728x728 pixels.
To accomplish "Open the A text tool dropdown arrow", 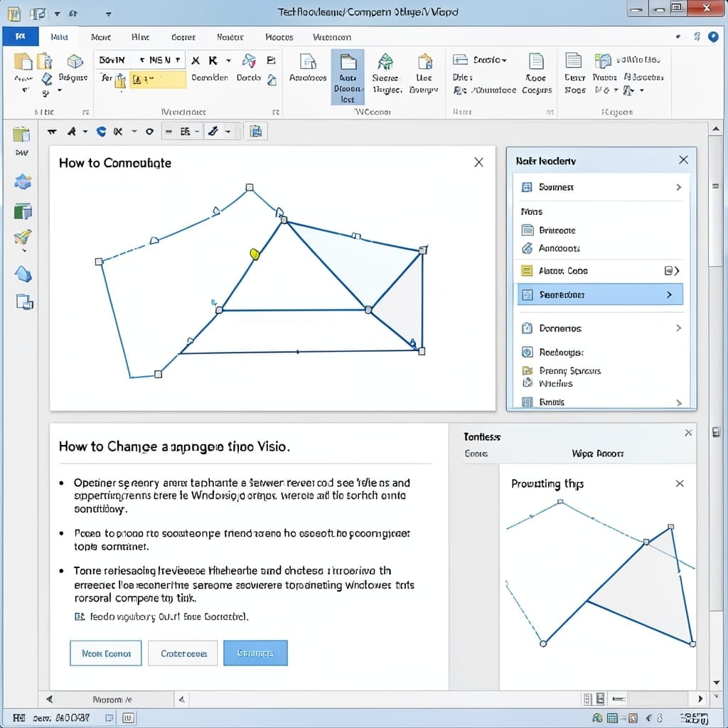I will click(x=85, y=132).
